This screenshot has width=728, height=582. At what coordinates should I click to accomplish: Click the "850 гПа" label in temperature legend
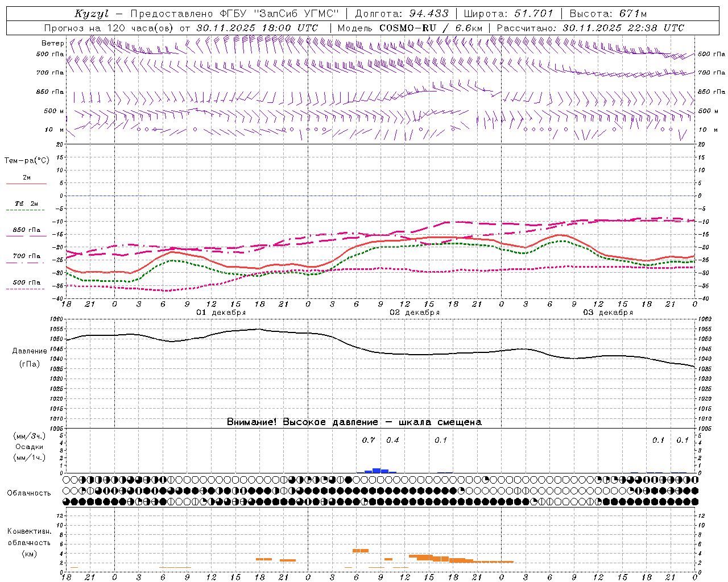pos(26,230)
